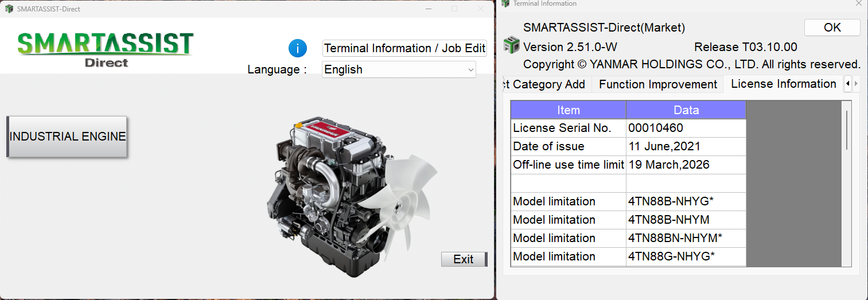The height and width of the screenshot is (300, 868).
Task: Click the Data column header
Action: pyautogui.click(x=686, y=110)
